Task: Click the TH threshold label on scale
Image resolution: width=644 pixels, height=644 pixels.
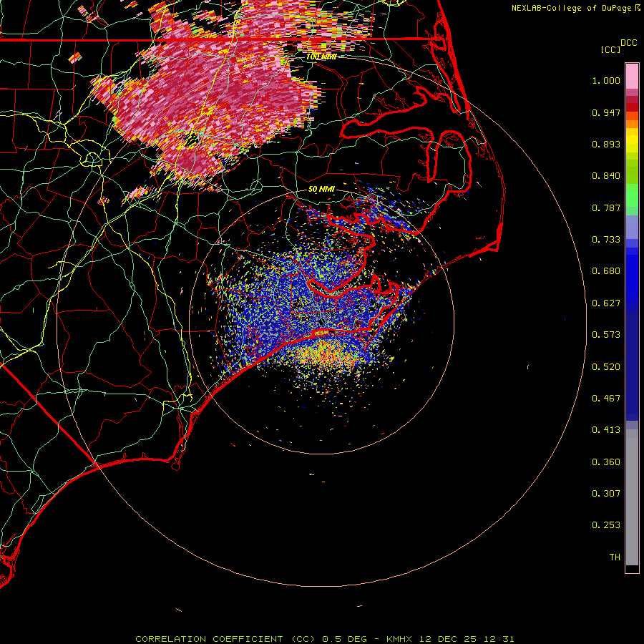Action: (x=615, y=557)
